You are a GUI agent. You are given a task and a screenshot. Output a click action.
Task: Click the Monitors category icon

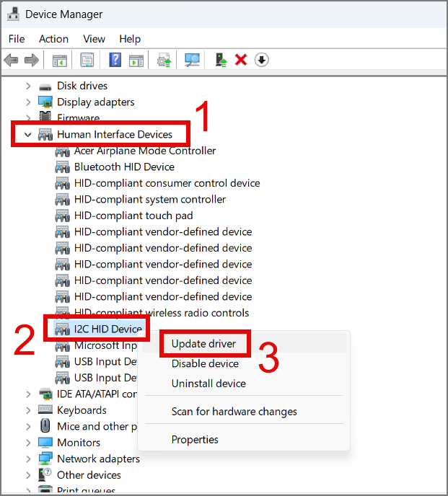coord(45,443)
